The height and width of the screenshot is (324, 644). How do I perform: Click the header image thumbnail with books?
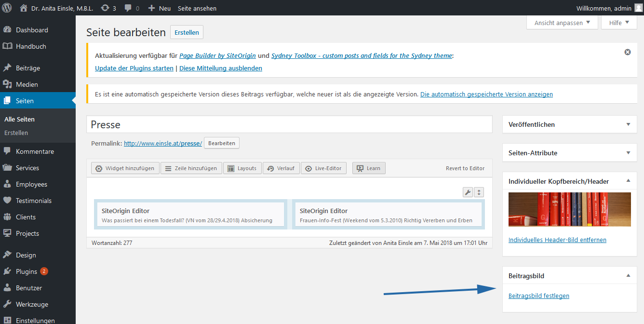coord(570,209)
